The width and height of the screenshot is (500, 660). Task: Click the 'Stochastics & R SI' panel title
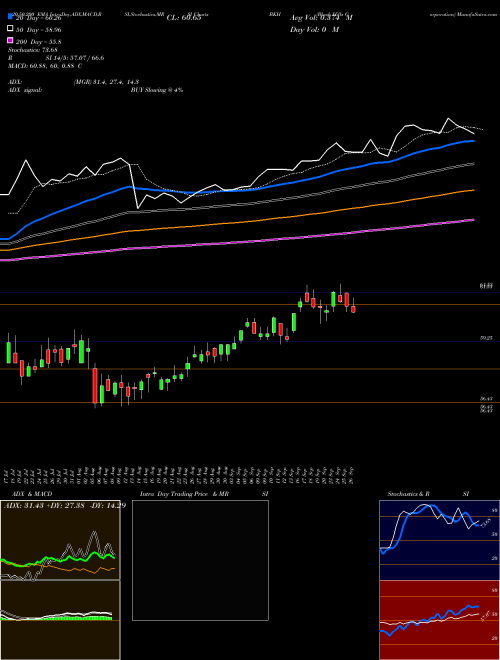[x=428, y=494]
